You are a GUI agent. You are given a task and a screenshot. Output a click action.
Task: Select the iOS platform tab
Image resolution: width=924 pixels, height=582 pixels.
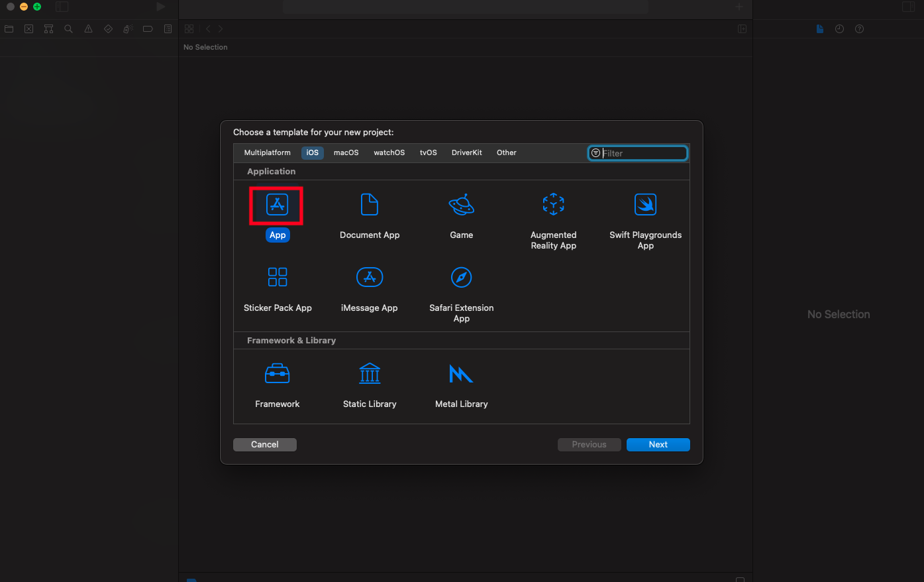click(x=313, y=152)
